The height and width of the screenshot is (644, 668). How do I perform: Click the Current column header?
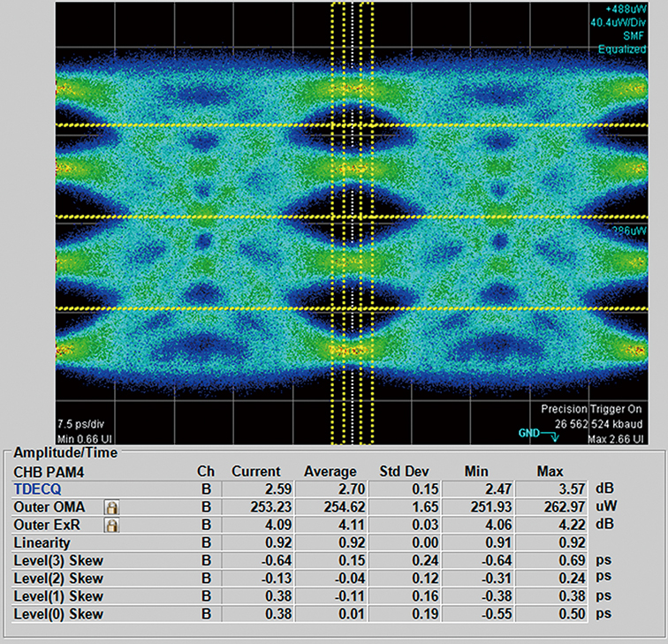tap(256, 472)
